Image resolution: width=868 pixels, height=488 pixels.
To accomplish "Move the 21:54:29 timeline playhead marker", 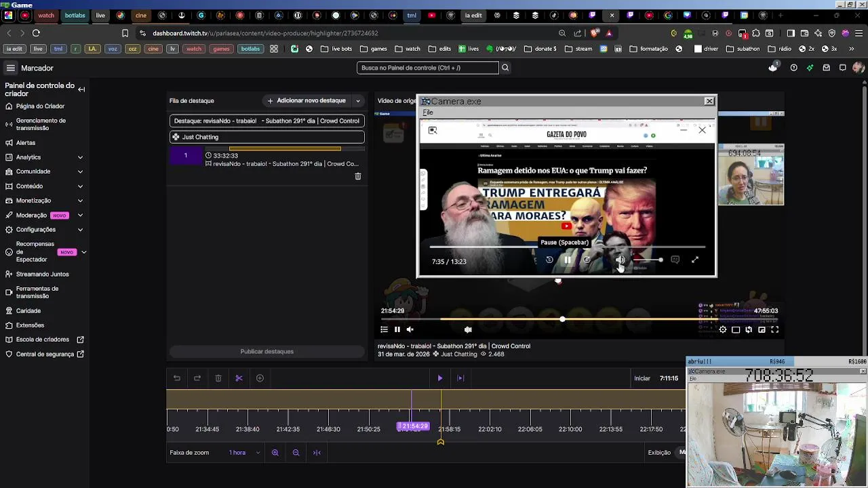I will 413,426.
